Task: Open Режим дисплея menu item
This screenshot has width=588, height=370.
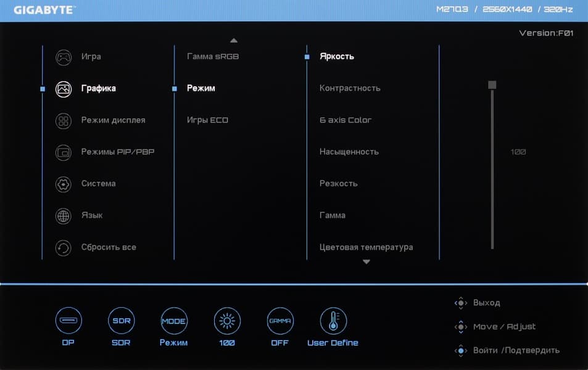Action: click(114, 120)
